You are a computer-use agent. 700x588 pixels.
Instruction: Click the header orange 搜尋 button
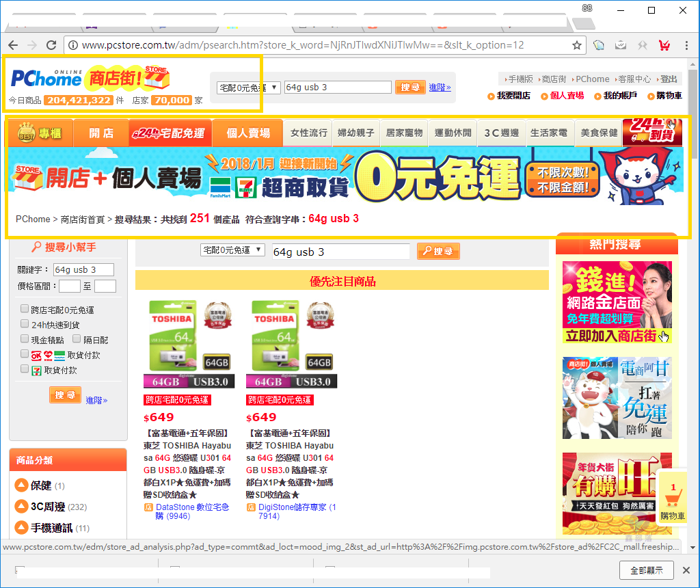[410, 88]
